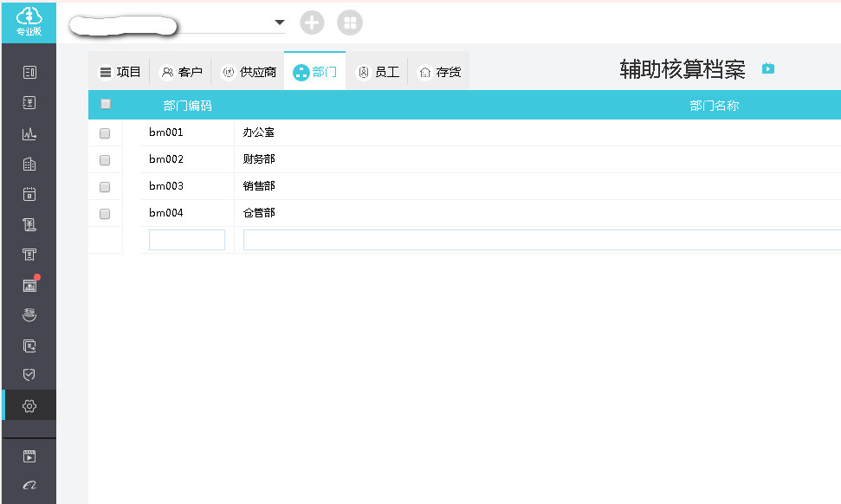The width and height of the screenshot is (841, 504).
Task: Click the round four-squares grid icon
Action: [350, 23]
